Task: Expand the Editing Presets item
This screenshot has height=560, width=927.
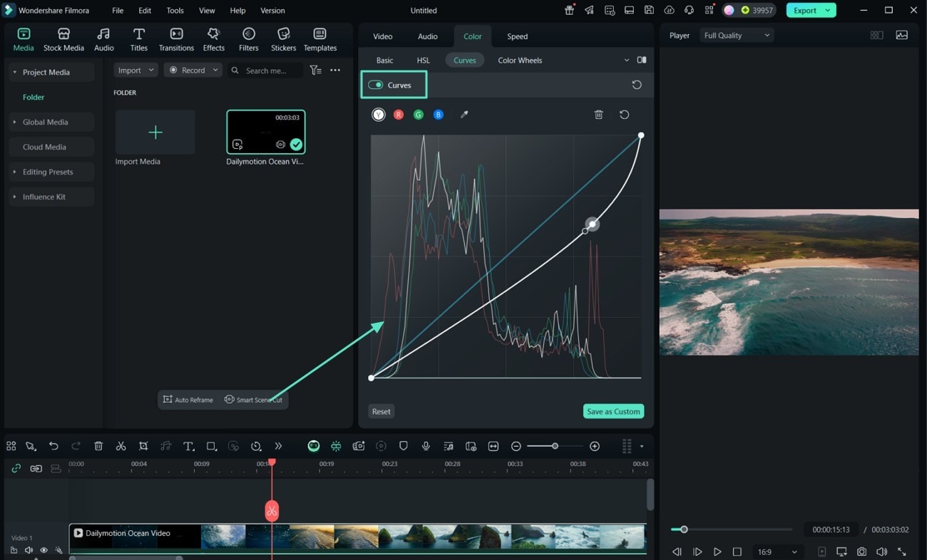Action: pos(14,172)
